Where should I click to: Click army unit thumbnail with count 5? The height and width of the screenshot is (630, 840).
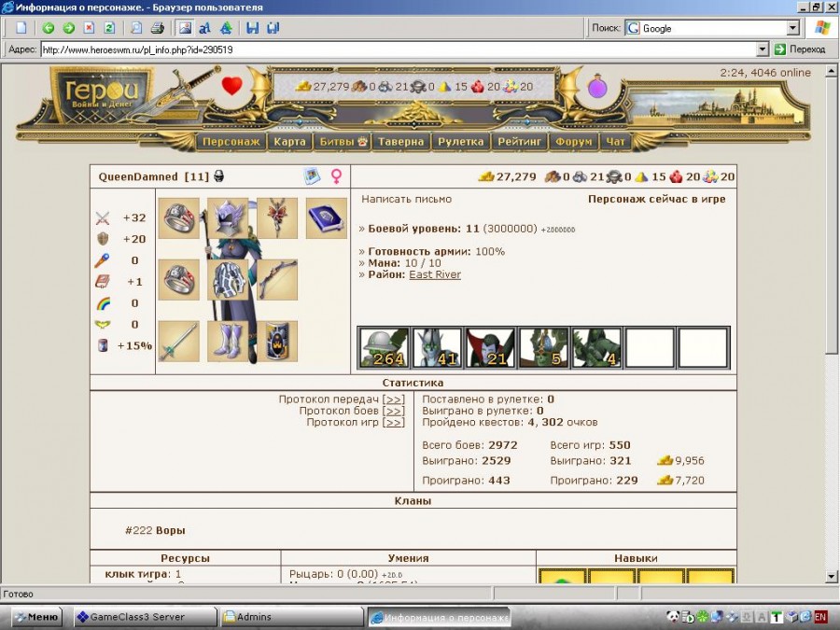(x=543, y=348)
